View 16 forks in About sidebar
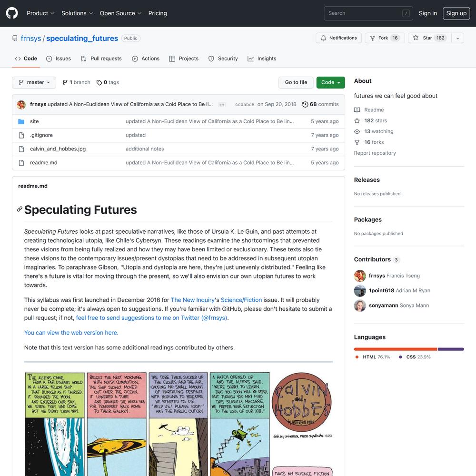476x476 pixels. [369, 142]
